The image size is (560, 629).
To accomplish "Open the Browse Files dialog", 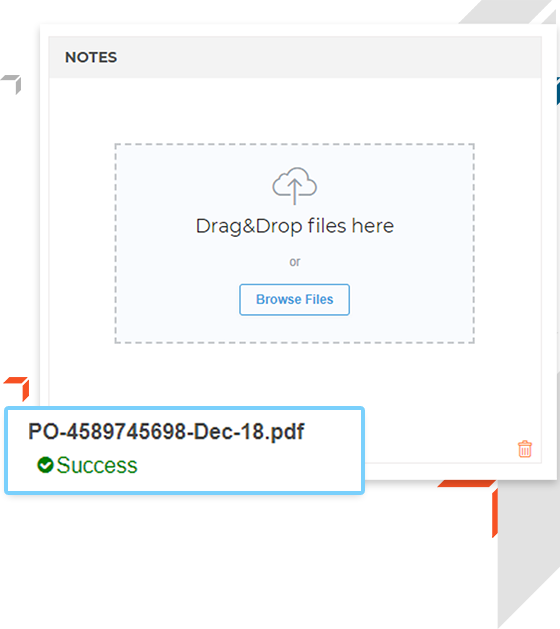I will [294, 300].
